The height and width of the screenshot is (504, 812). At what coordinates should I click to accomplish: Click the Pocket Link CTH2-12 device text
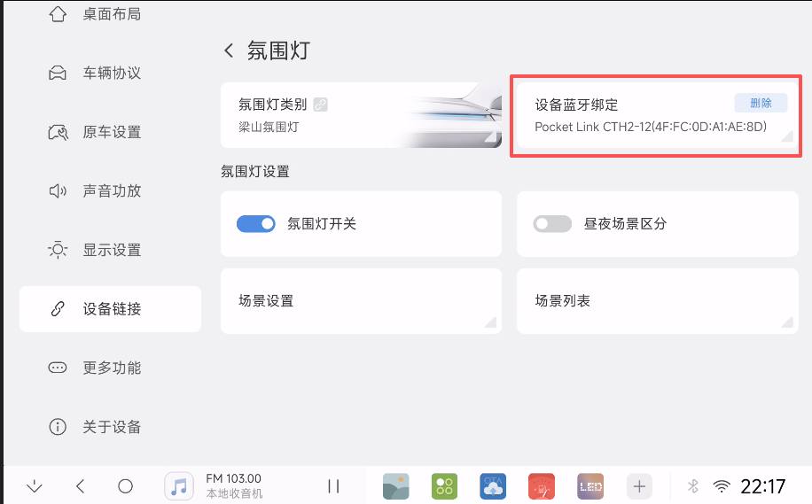click(651, 127)
